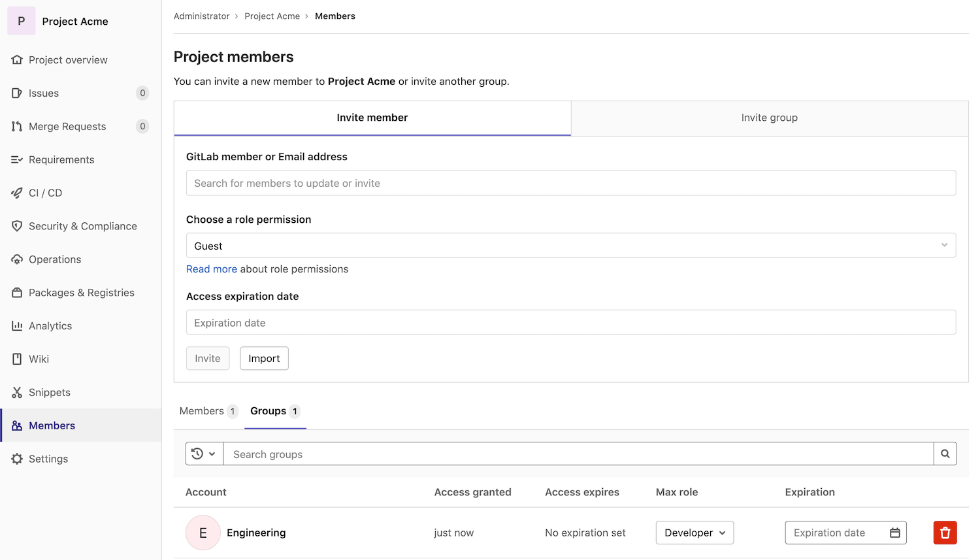Focus the member search input field
Image resolution: width=980 pixels, height=560 pixels.
(x=570, y=184)
